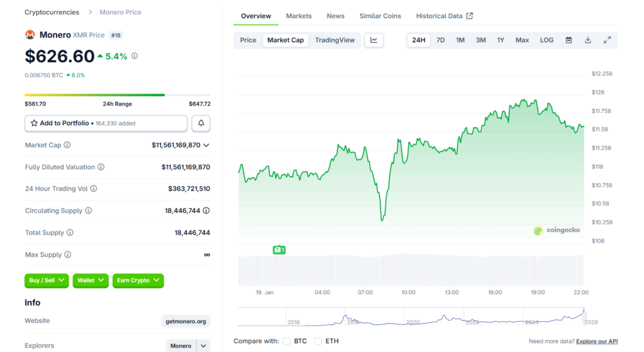Viewport: 644px width, 352px height.
Task: Open the Earn Crypto dropdown
Action: pos(138,280)
